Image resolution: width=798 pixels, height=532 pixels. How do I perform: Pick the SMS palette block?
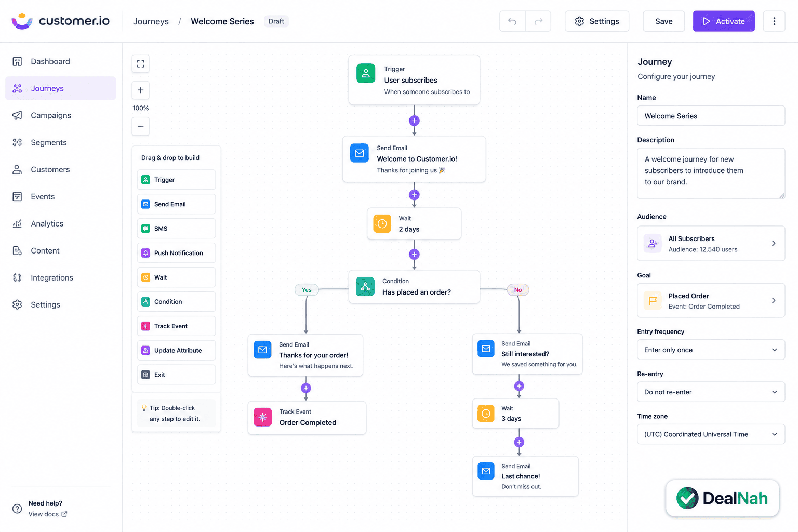[x=176, y=229]
